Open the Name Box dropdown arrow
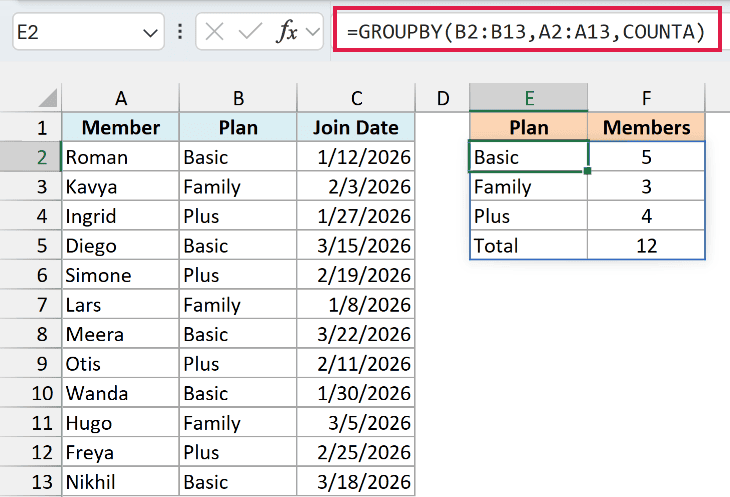The image size is (730, 497). pyautogui.click(x=150, y=33)
